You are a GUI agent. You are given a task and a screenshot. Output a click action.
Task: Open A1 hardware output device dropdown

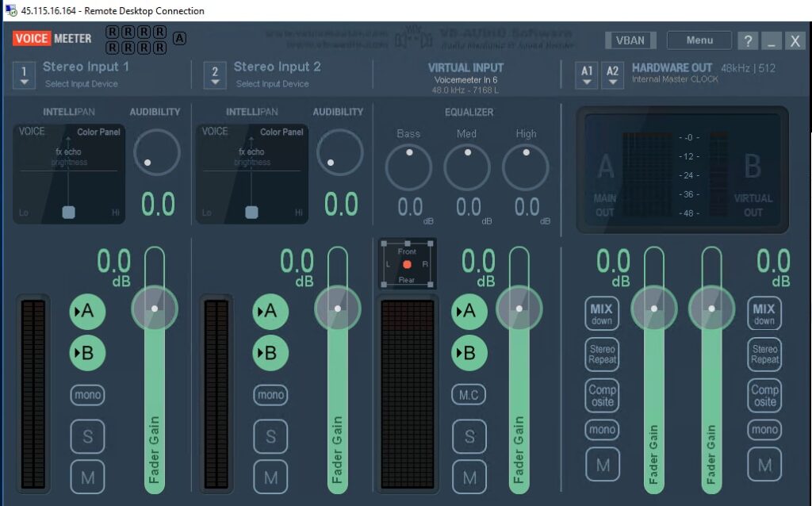[x=587, y=75]
